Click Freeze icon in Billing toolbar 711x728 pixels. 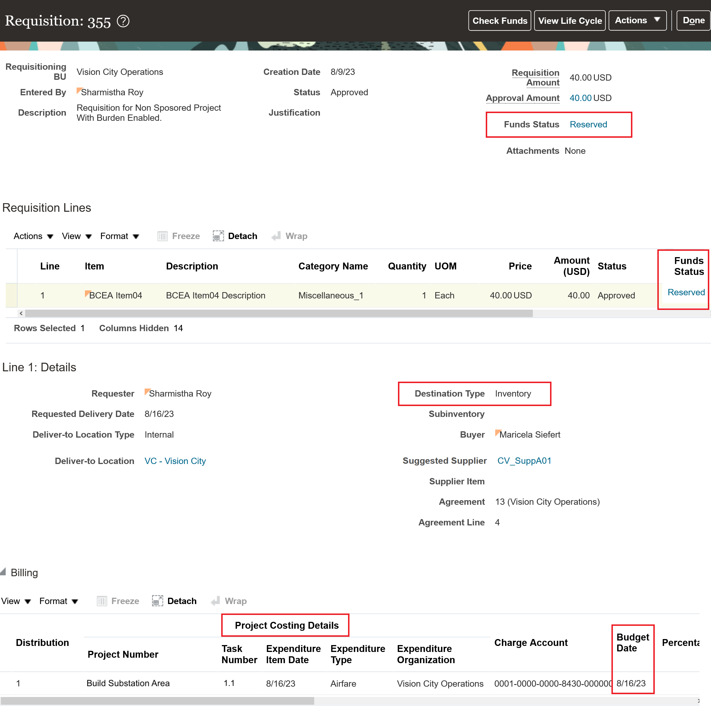click(102, 601)
